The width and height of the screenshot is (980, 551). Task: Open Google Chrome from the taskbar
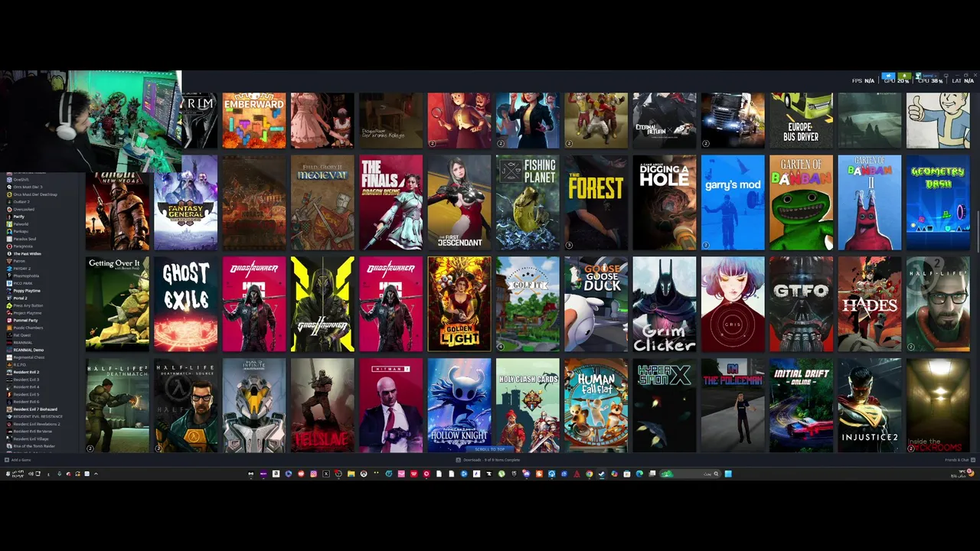589,474
